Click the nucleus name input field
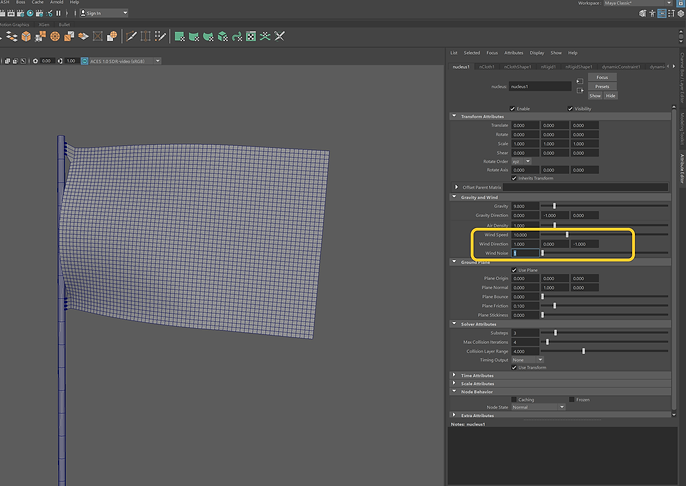Viewport: 686px width, 486px height. pos(540,87)
